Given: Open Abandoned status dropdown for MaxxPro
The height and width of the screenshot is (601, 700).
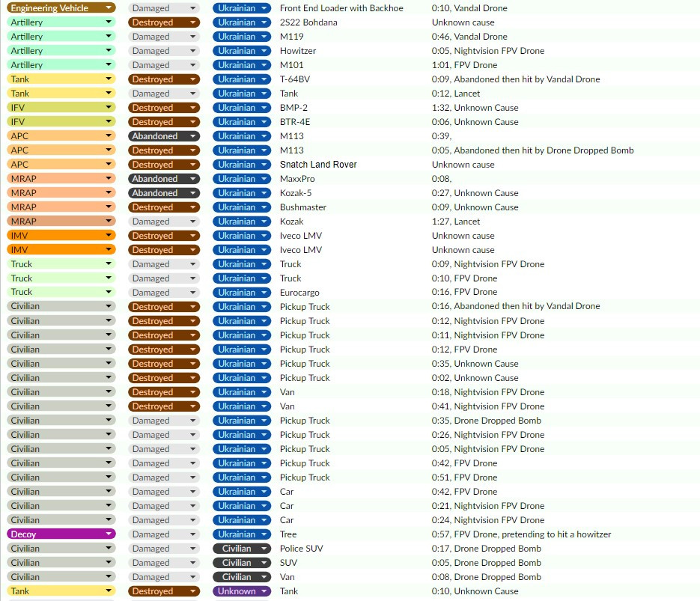Looking at the screenshot, I should 164,179.
